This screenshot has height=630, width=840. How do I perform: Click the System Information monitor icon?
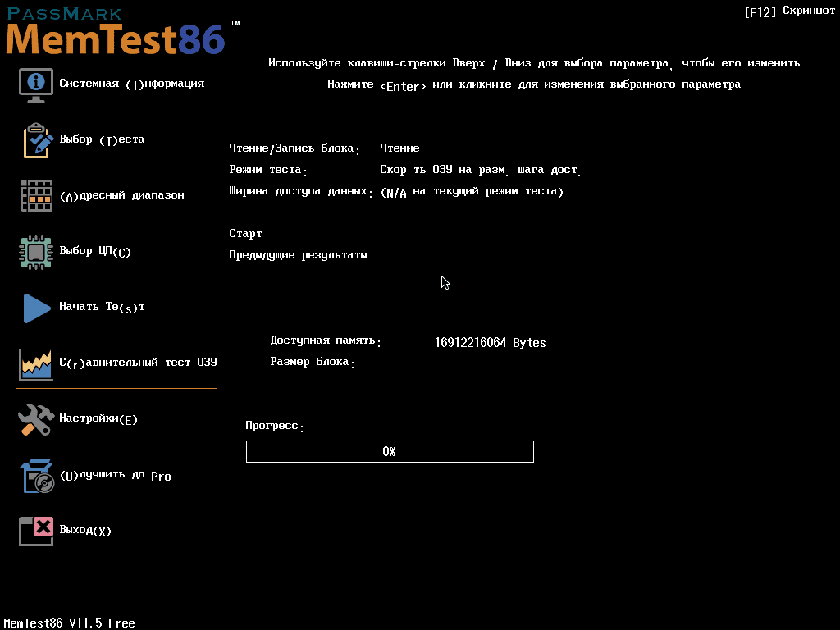(x=36, y=84)
